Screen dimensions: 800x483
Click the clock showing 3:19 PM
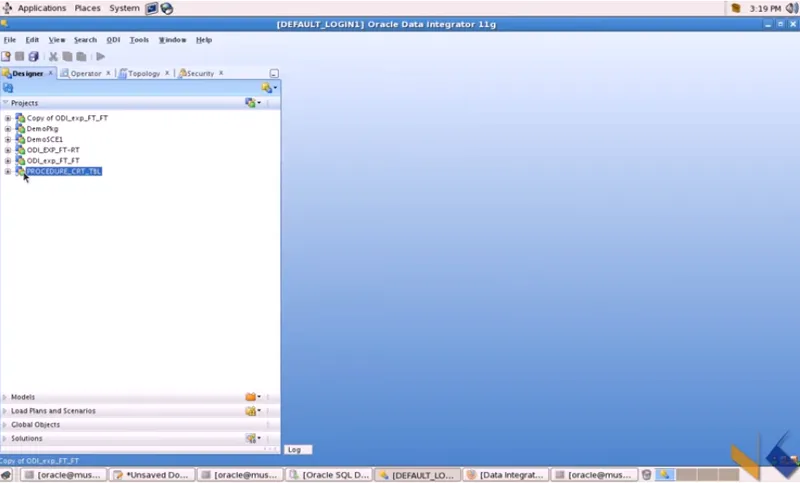tap(765, 8)
